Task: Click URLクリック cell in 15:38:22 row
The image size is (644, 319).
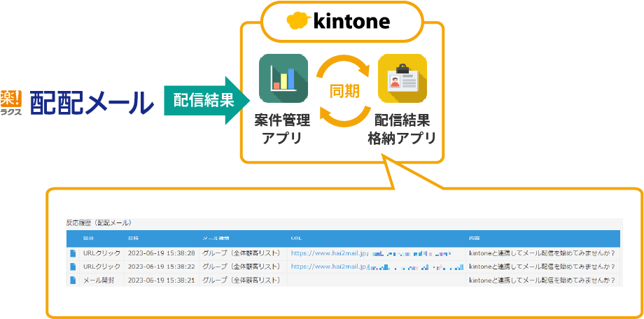Action: click(102, 267)
